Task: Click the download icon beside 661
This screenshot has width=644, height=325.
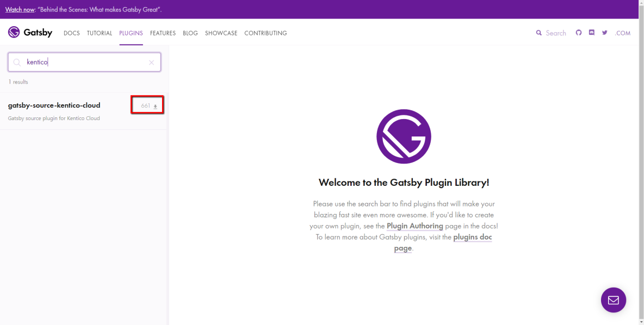Action: point(155,107)
